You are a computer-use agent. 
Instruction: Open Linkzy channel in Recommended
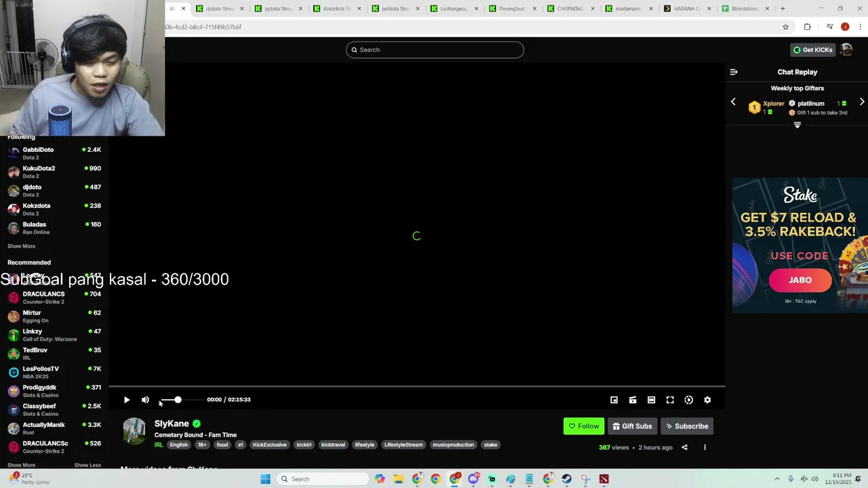[x=54, y=335]
